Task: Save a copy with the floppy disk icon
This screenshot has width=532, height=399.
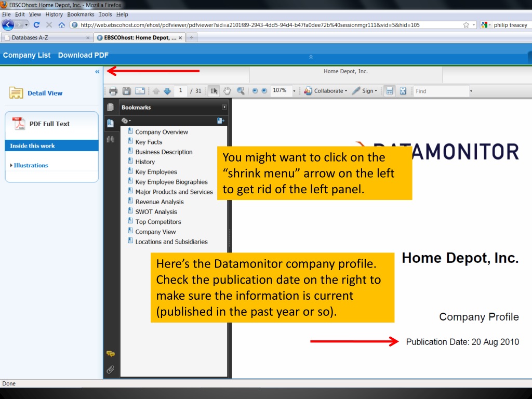Action: point(127,91)
